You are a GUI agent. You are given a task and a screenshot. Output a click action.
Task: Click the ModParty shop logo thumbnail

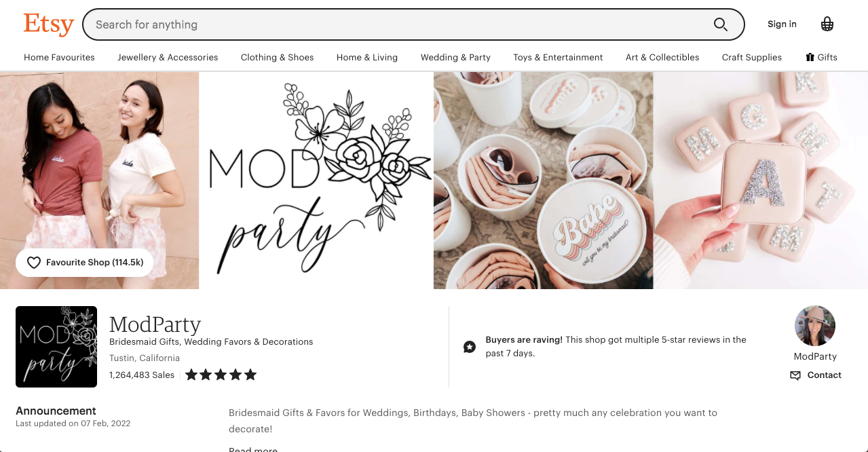[56, 347]
